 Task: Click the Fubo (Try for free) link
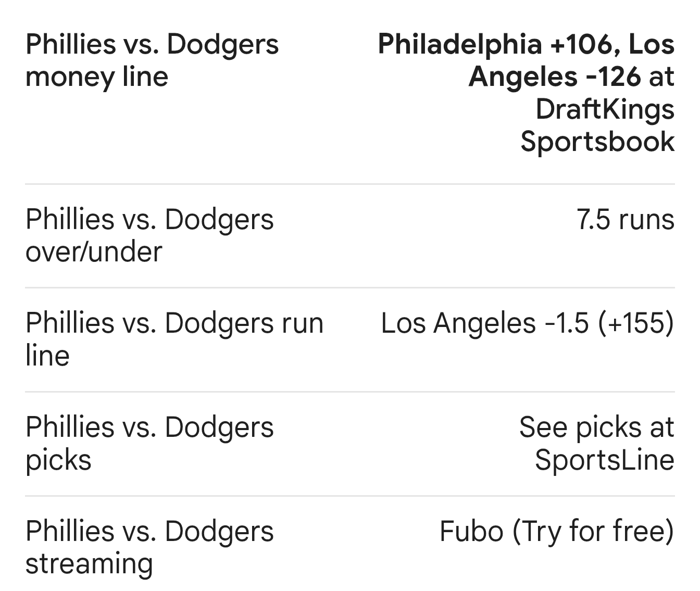[556, 532]
